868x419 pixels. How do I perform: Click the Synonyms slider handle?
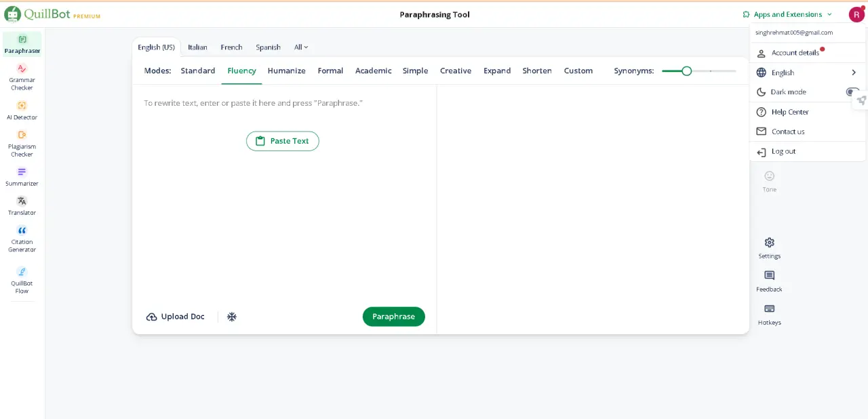click(x=686, y=71)
